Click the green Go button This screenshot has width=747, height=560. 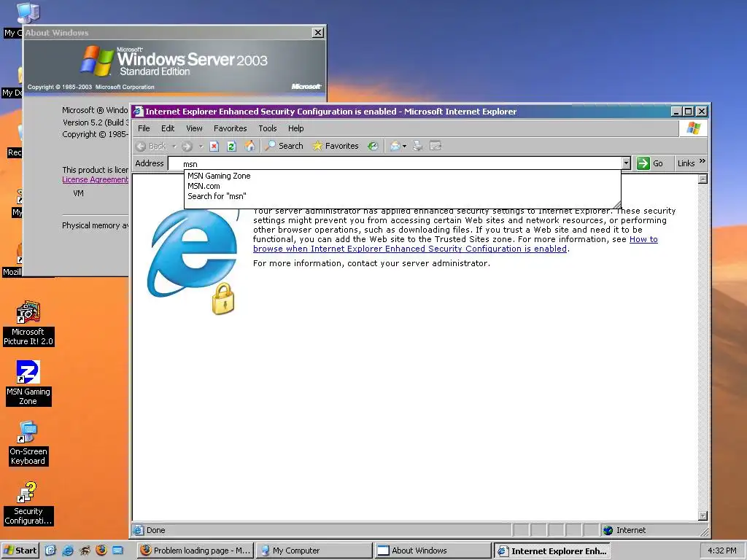tap(650, 163)
